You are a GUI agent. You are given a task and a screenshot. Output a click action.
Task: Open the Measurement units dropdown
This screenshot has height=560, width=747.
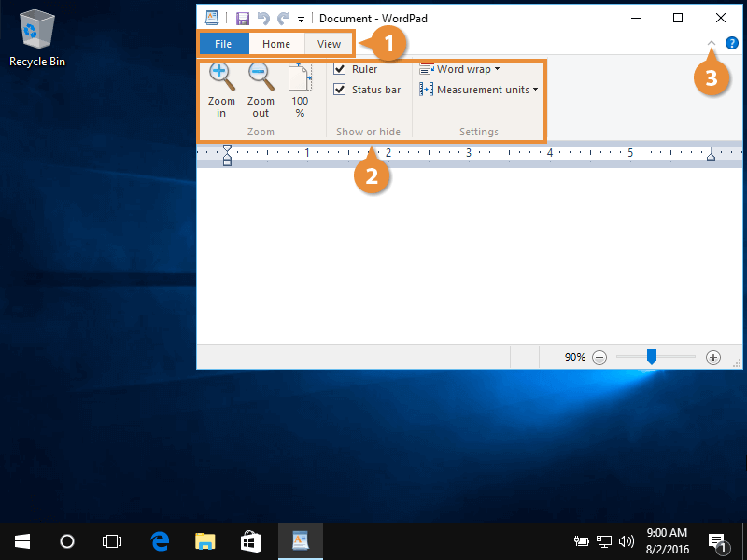tap(479, 90)
